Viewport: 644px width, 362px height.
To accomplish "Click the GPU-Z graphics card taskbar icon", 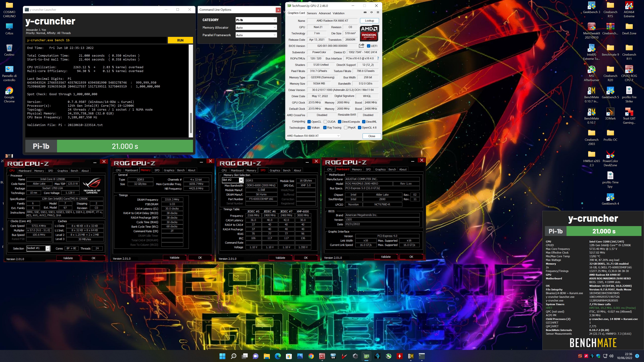I will pyautogui.click(x=366, y=356).
